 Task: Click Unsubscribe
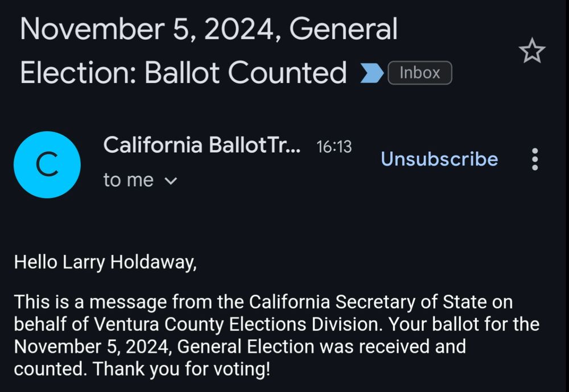[439, 159]
